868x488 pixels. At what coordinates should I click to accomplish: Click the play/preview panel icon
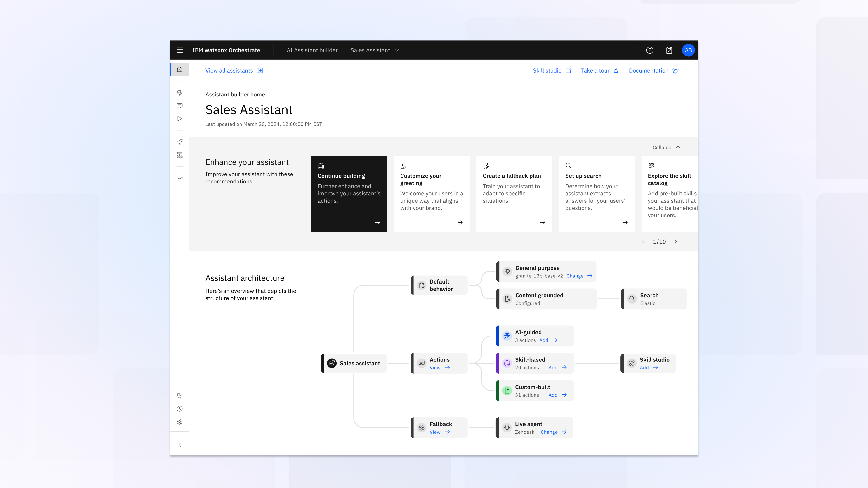(179, 119)
